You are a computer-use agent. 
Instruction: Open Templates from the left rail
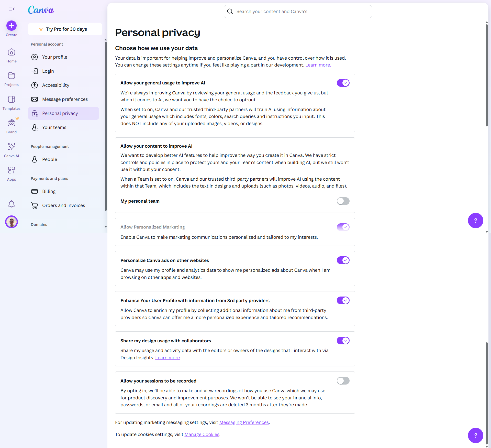pos(12,100)
